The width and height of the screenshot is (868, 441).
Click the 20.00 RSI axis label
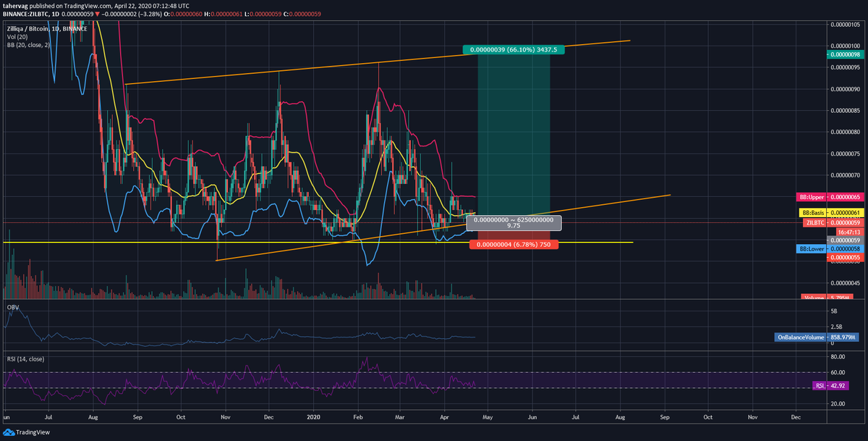[x=839, y=403]
